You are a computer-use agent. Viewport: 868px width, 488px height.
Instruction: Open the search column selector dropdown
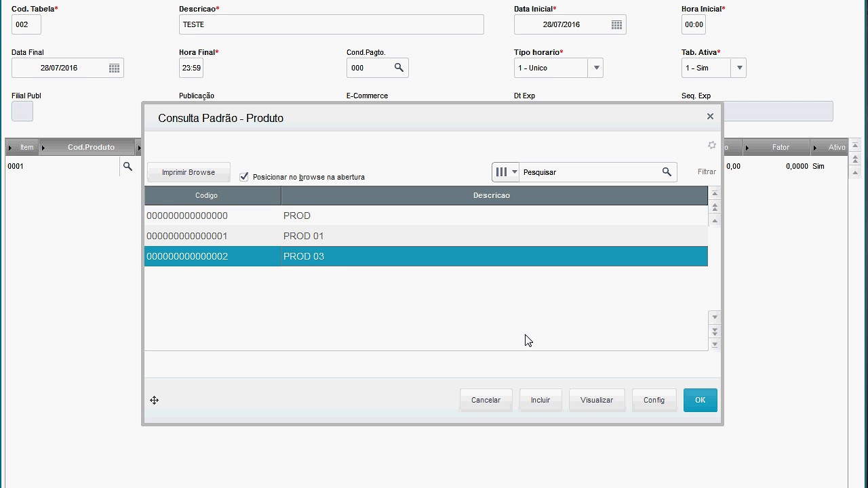(506, 172)
